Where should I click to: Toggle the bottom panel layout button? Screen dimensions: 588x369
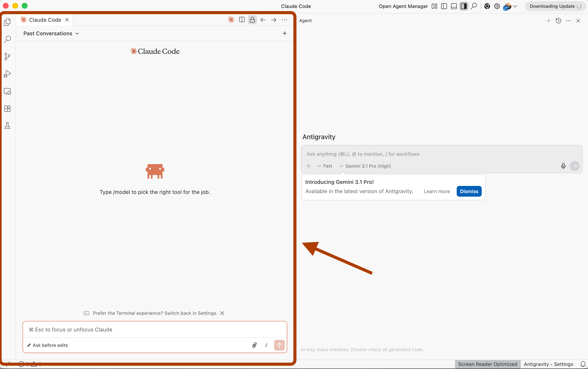click(x=454, y=6)
